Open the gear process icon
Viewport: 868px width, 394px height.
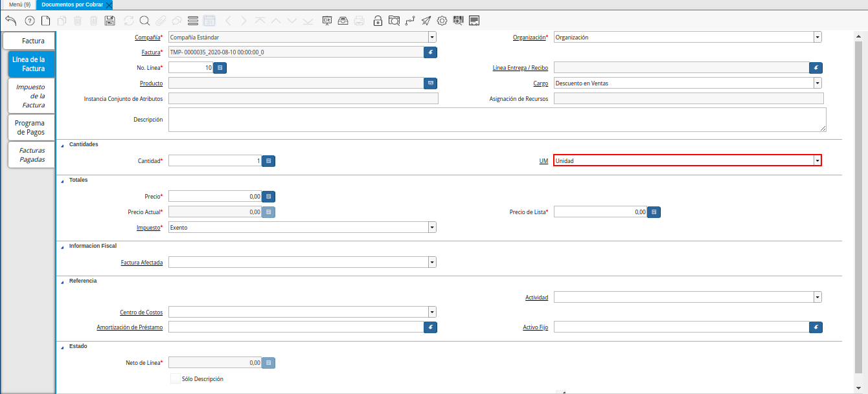[x=442, y=21]
